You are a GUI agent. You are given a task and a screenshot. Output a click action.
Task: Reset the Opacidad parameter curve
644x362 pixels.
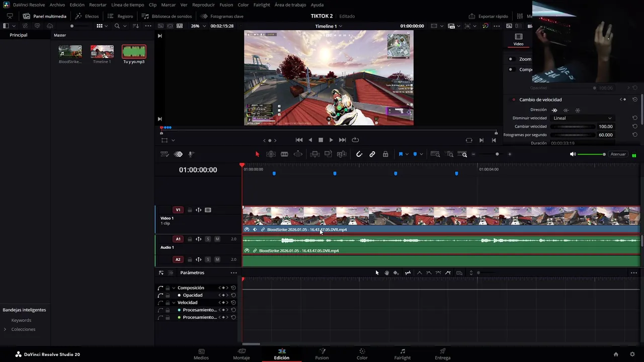[233, 295]
